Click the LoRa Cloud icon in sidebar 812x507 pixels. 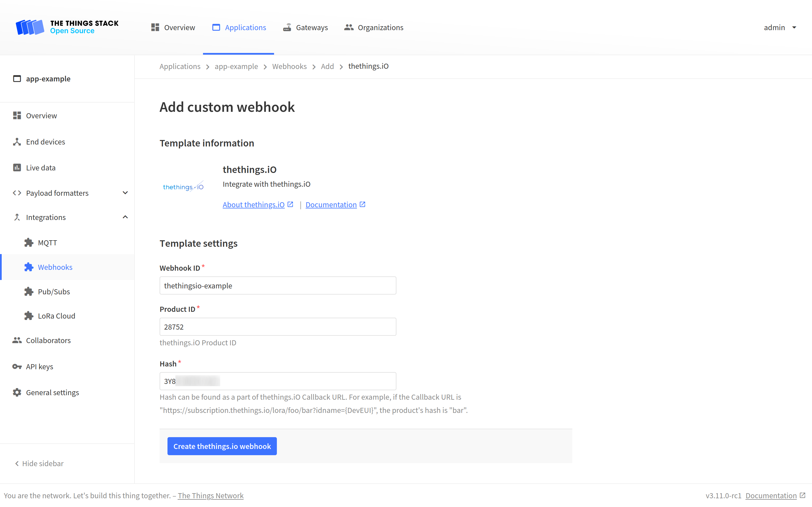coord(29,315)
